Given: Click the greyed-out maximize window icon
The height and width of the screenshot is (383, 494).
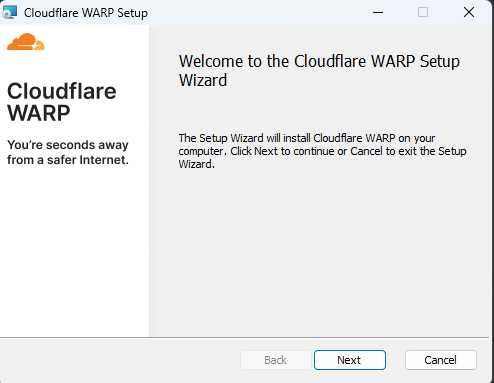Looking at the screenshot, I should pyautogui.click(x=423, y=13).
